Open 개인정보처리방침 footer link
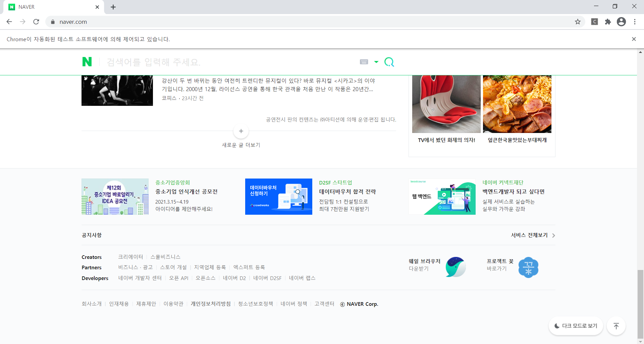 coord(211,304)
